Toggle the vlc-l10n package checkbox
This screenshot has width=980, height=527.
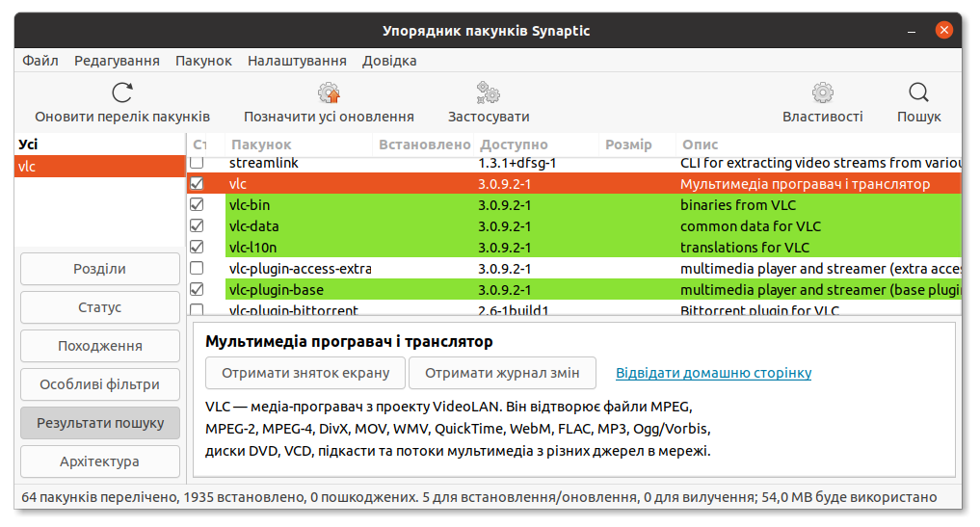(197, 248)
